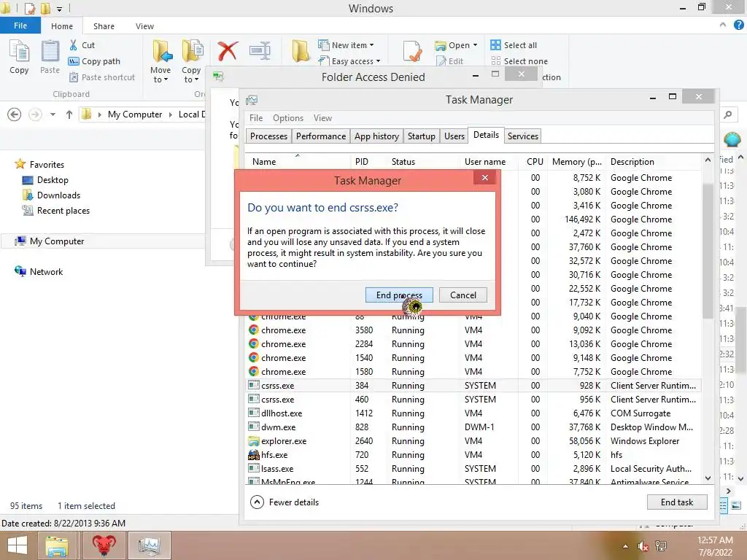Click the Copy to folder icon

[192, 51]
